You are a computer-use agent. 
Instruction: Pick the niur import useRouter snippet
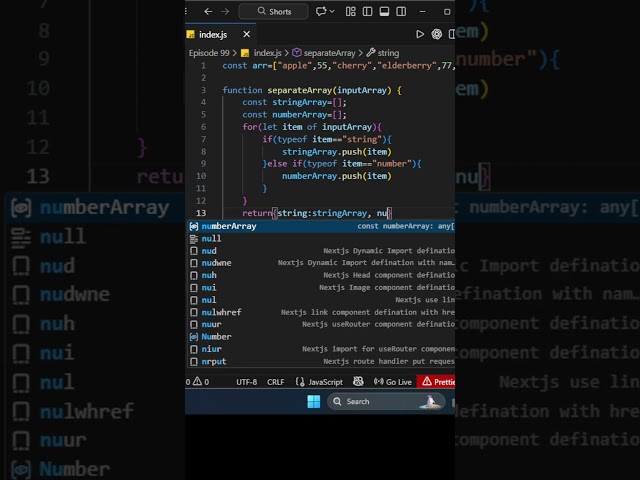[321, 349]
